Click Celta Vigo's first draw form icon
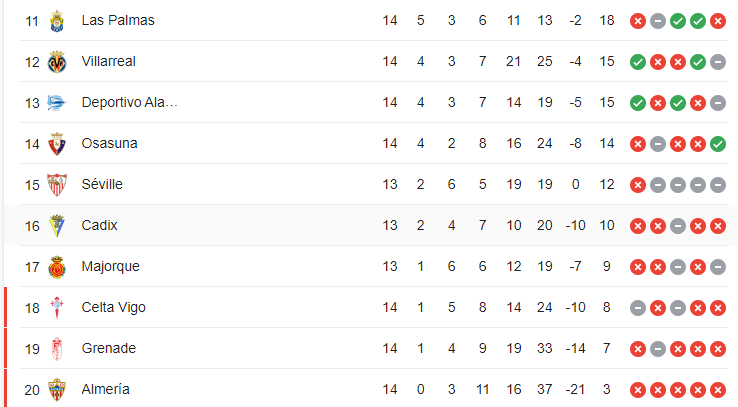The image size is (738, 407). tap(637, 307)
